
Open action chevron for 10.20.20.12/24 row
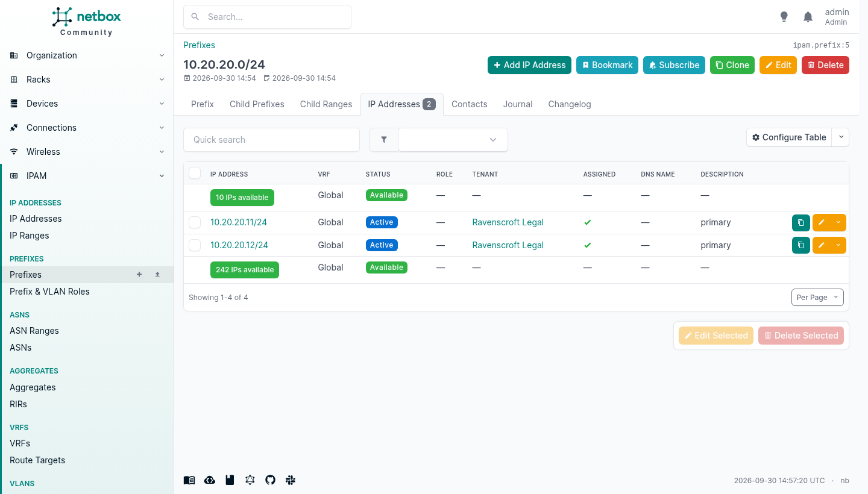(x=838, y=246)
